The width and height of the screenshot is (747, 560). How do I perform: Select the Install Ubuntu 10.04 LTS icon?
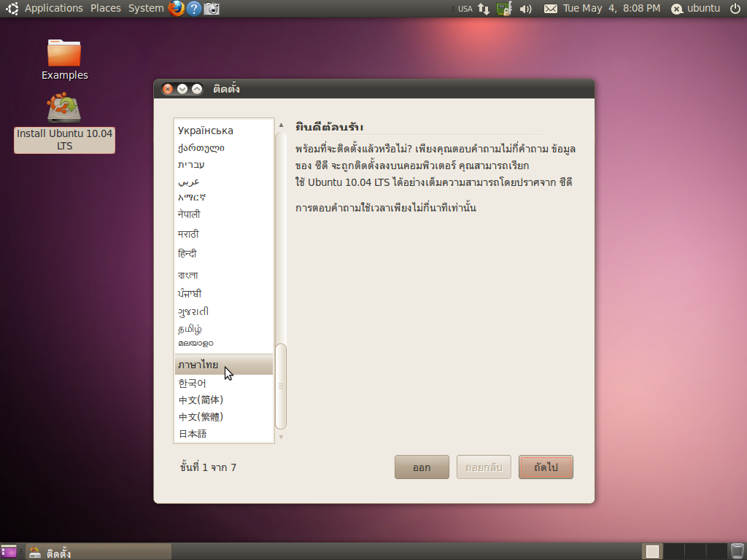[64, 122]
